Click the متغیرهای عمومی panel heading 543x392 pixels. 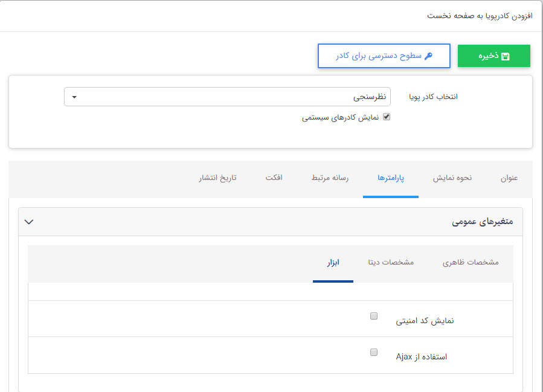(482, 222)
